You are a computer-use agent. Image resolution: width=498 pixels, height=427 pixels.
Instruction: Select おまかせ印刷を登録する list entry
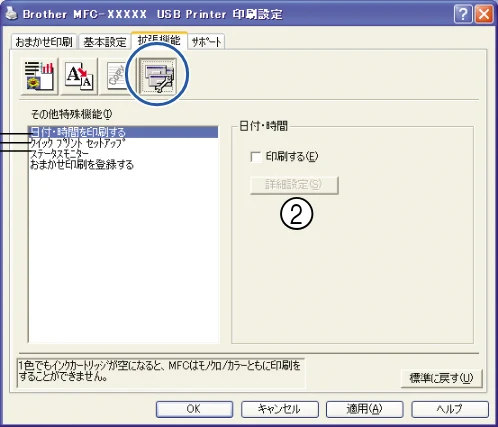click(x=123, y=165)
